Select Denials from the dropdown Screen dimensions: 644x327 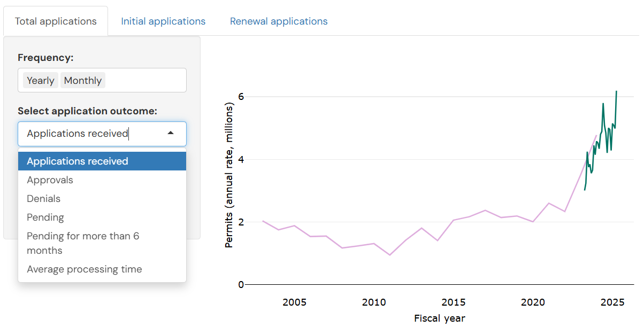(x=44, y=199)
